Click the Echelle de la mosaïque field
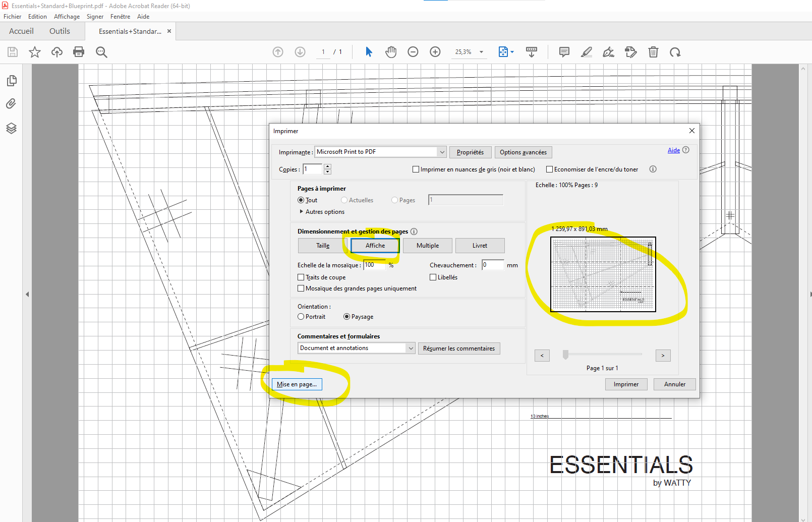The height and width of the screenshot is (522, 812). point(374,265)
